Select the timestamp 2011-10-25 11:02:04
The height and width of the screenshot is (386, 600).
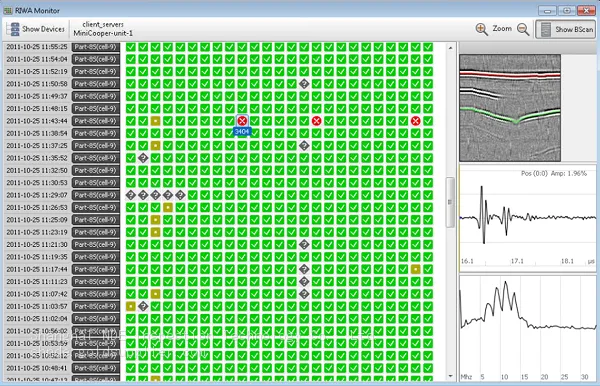pyautogui.click(x=37, y=319)
